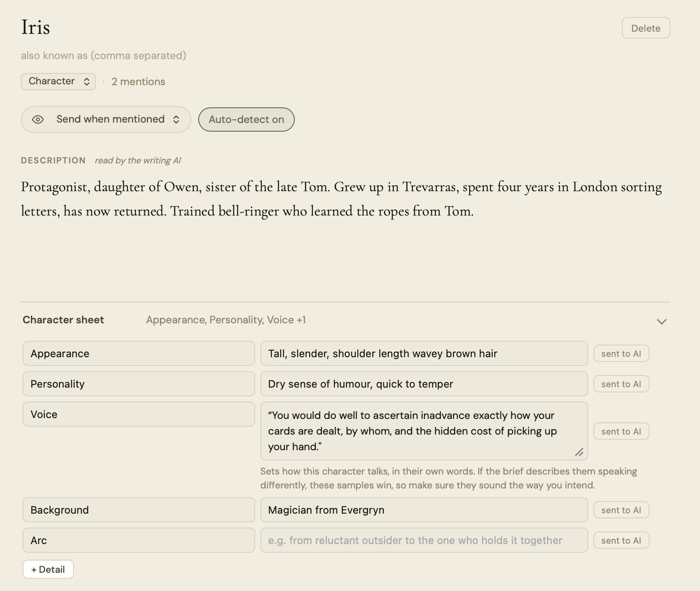The width and height of the screenshot is (700, 591).
Task: Click the 2 mentions text
Action: tap(138, 82)
